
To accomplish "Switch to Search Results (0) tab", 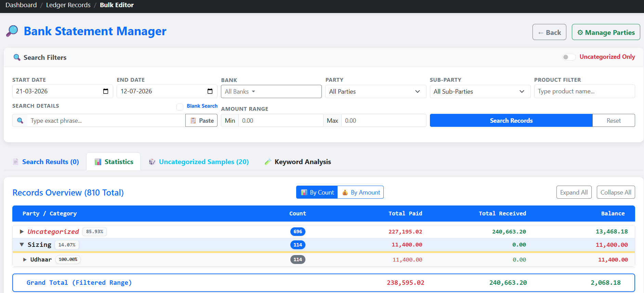I will click(x=45, y=162).
